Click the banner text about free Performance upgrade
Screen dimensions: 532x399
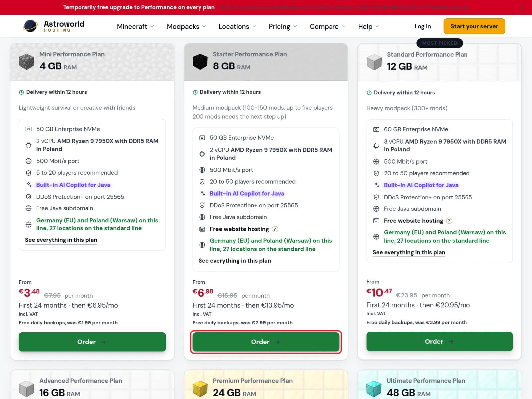click(139, 7)
